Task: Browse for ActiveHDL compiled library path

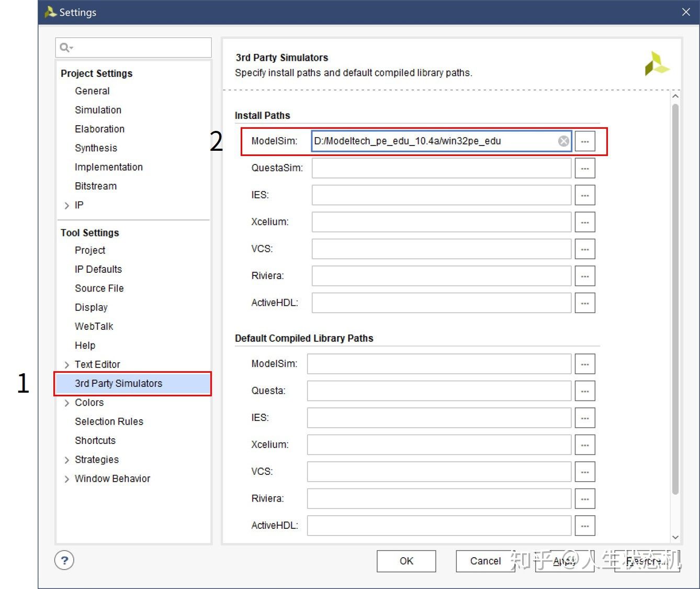Action: pyautogui.click(x=585, y=526)
